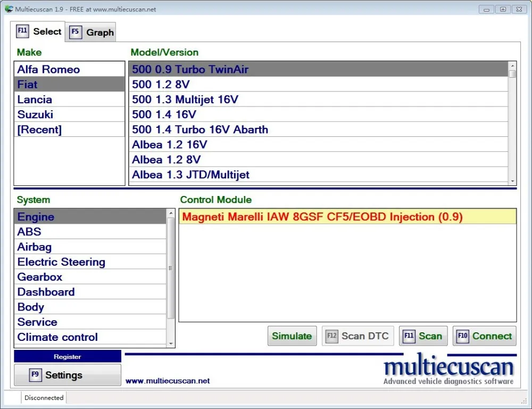This screenshot has width=532, height=409.
Task: Open the www.multiecuscan.net link
Action: 168,381
